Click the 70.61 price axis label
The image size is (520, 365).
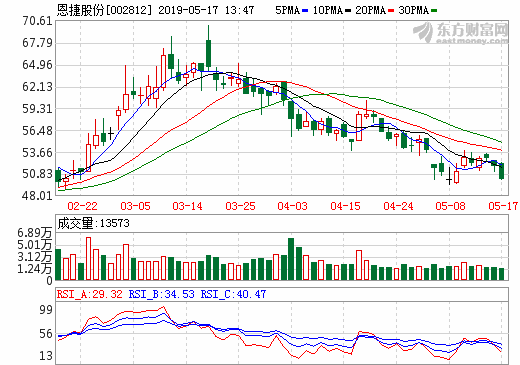coord(38,21)
